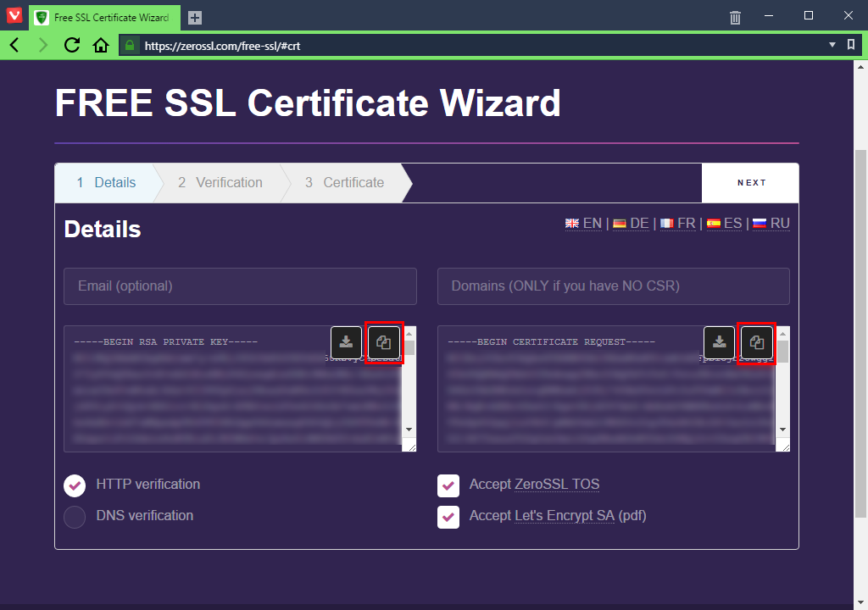Click the Vivaldi menu logo icon
868x610 pixels.
pos(14,14)
